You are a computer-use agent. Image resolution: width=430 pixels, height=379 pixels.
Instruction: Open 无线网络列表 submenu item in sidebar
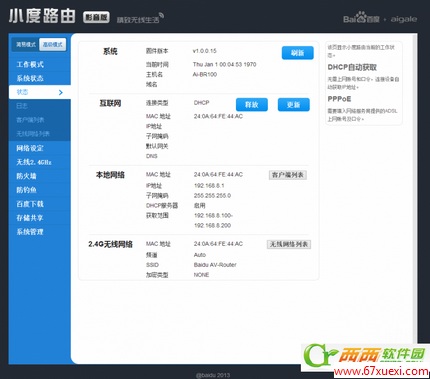33,134
